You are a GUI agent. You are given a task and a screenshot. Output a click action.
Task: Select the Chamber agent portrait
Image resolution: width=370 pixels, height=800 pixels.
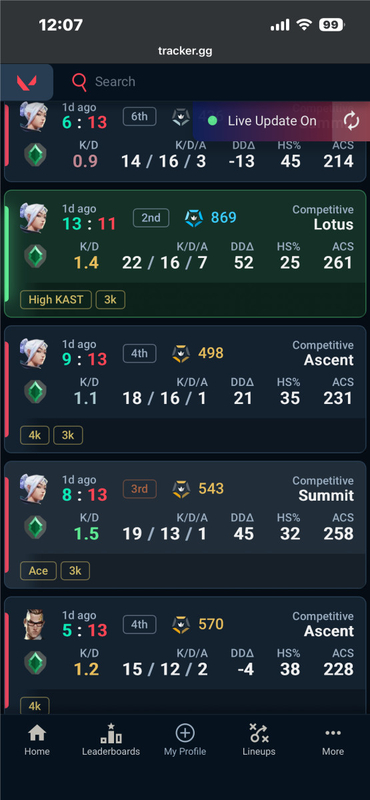tap(33, 624)
